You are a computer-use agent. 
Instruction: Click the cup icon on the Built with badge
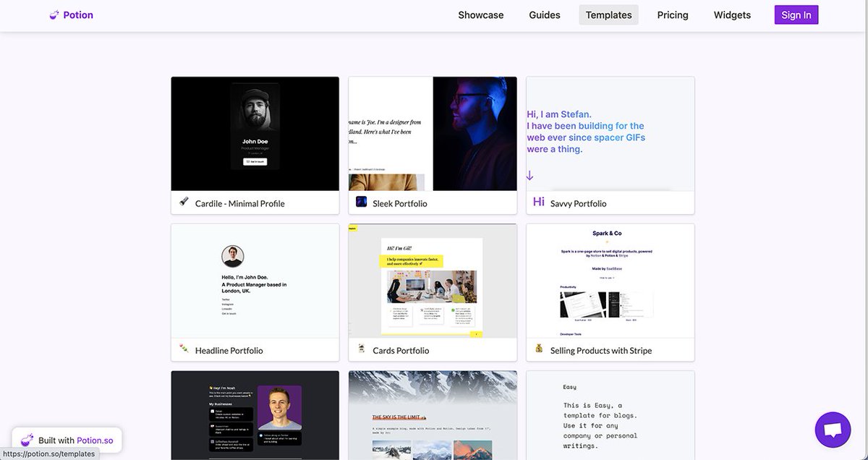pos(26,439)
